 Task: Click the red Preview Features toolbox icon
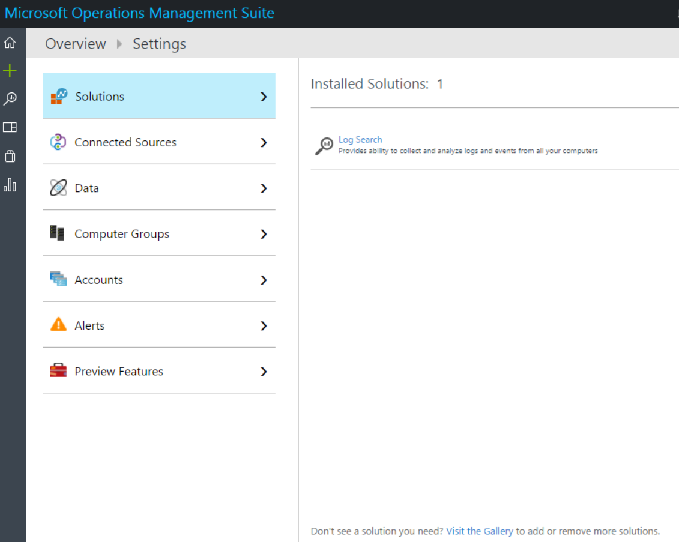[x=58, y=371]
